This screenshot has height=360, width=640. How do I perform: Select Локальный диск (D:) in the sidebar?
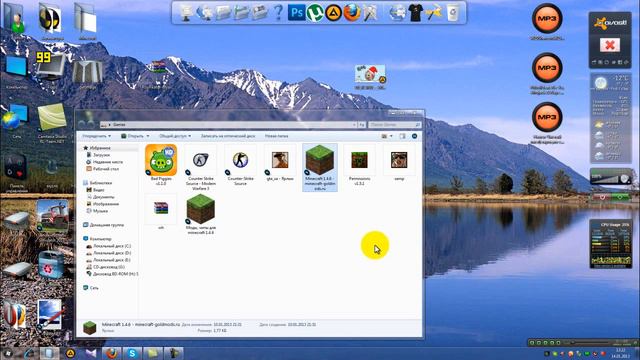[108, 253]
